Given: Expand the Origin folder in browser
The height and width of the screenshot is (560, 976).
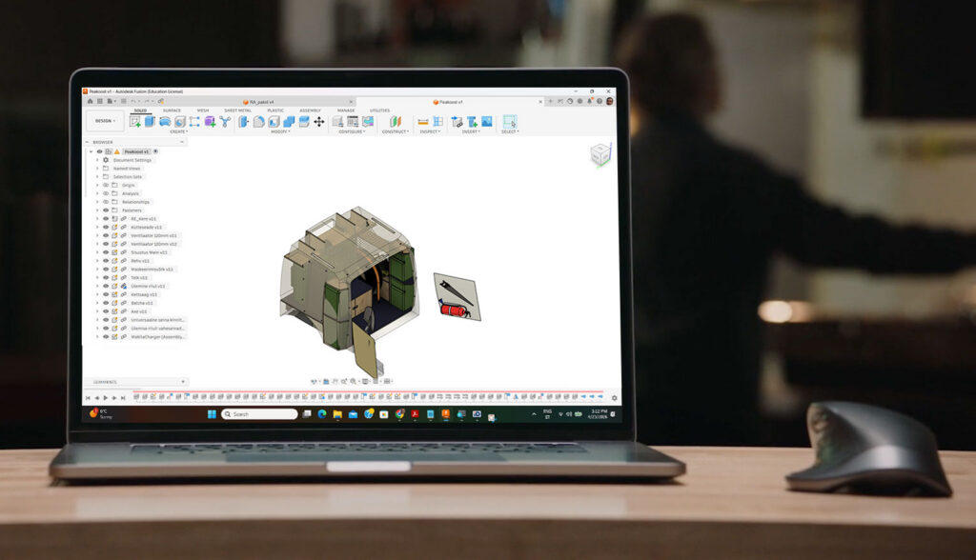Looking at the screenshot, I should pyautogui.click(x=96, y=185).
